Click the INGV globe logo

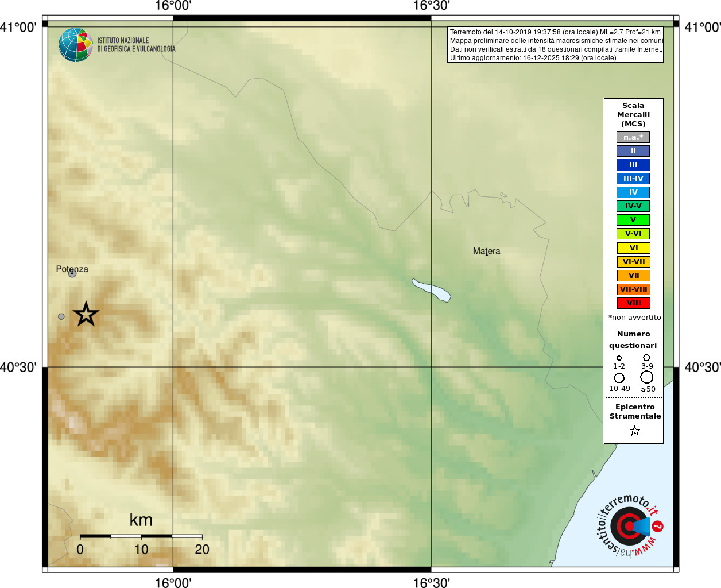pos(75,45)
